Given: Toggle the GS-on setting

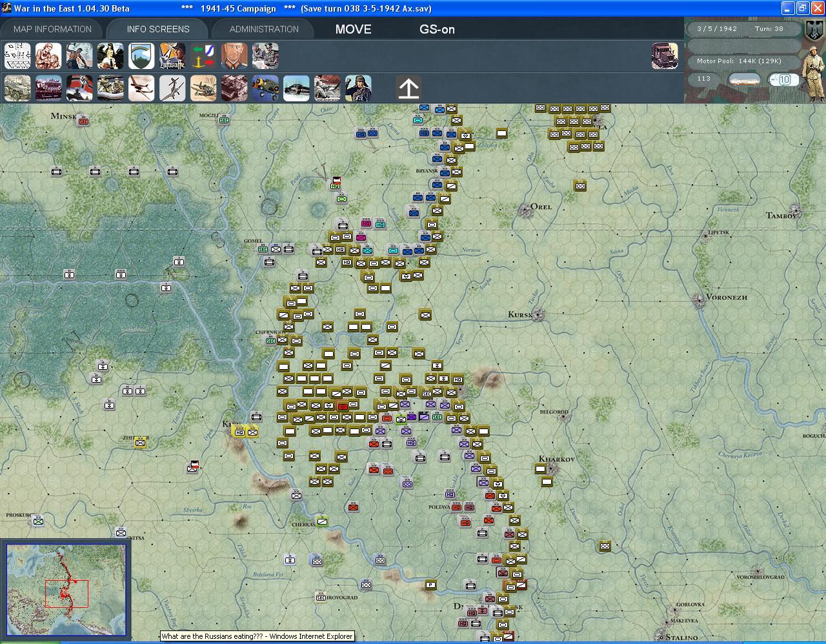Looking at the screenshot, I should (437, 29).
